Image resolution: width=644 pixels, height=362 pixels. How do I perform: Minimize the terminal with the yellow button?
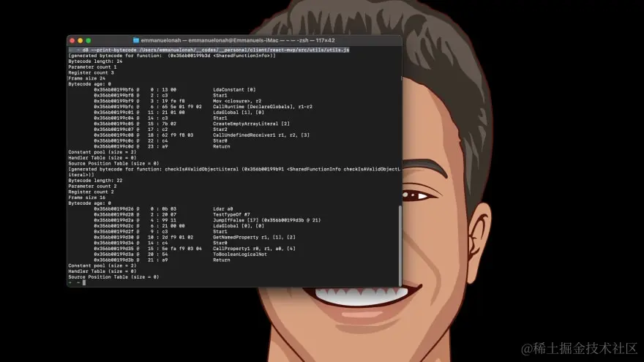tap(80, 41)
